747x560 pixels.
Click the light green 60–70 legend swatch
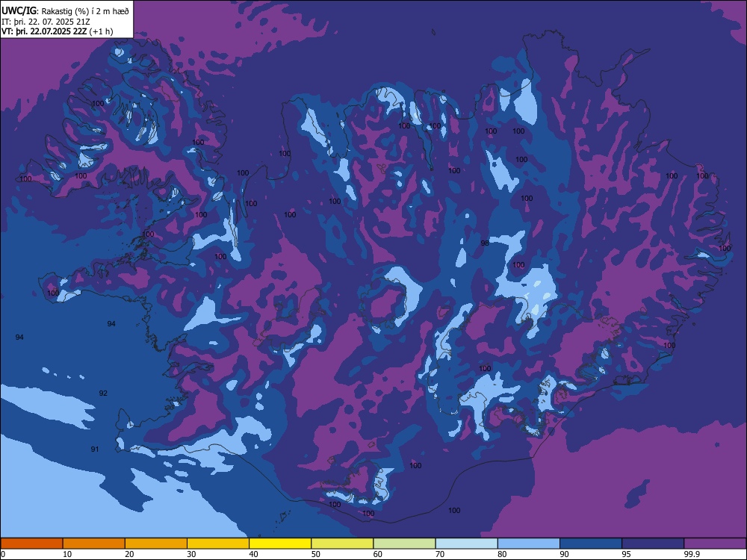pos(404,544)
